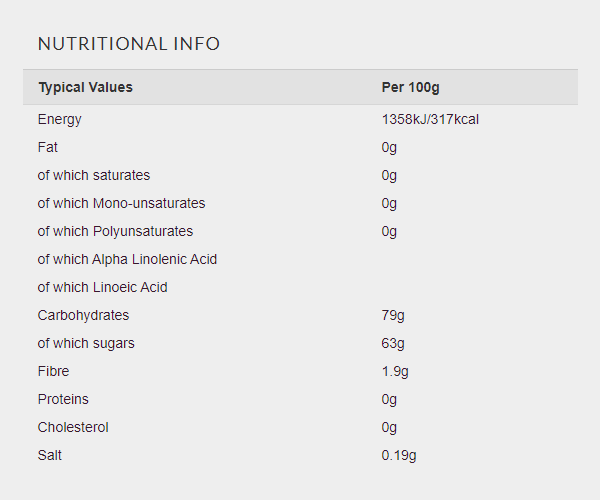Click the 'of which sugars' label

click(86, 344)
